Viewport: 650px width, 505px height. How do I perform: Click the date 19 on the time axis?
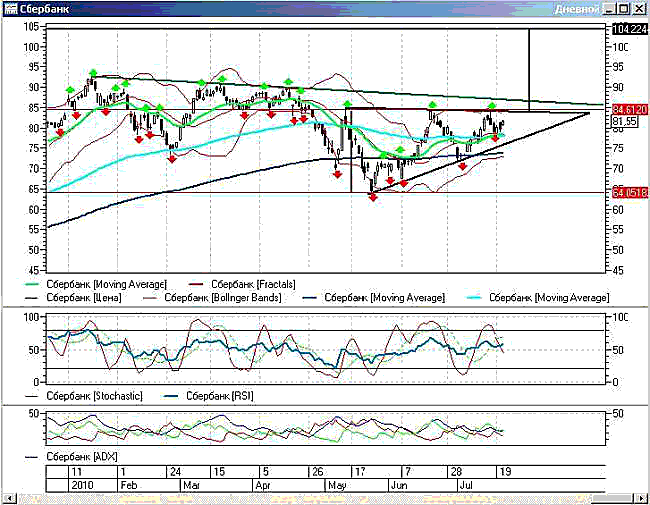[505, 472]
